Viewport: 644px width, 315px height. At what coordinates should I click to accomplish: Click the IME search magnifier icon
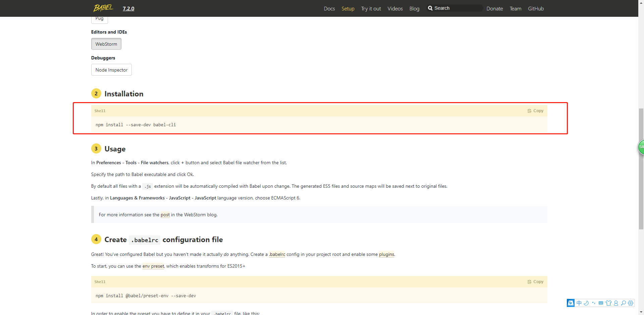[623, 303]
